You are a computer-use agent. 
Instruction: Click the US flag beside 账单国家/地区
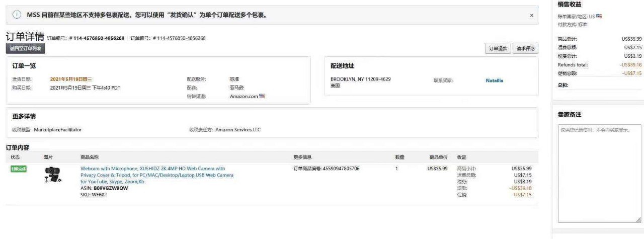coord(599,16)
